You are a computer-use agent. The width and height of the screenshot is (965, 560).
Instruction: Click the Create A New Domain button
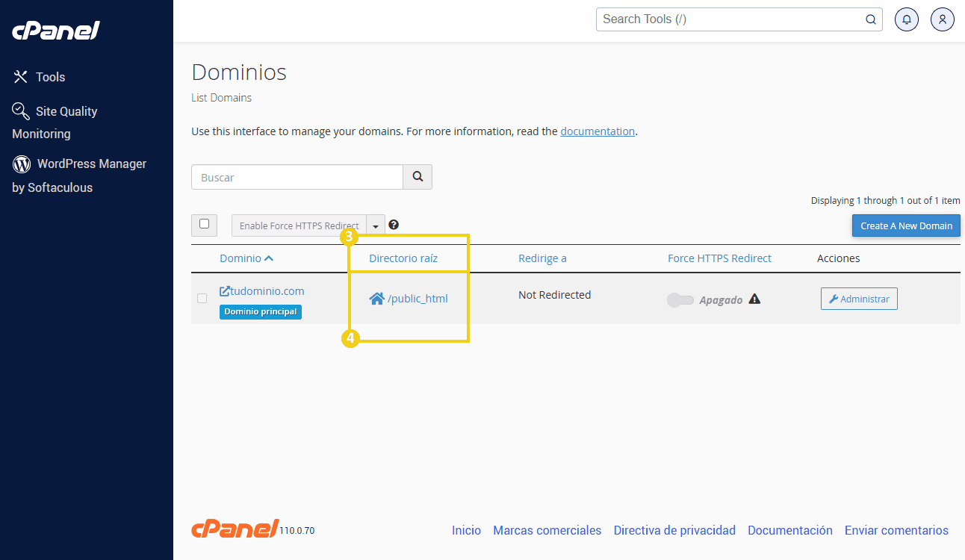click(906, 225)
